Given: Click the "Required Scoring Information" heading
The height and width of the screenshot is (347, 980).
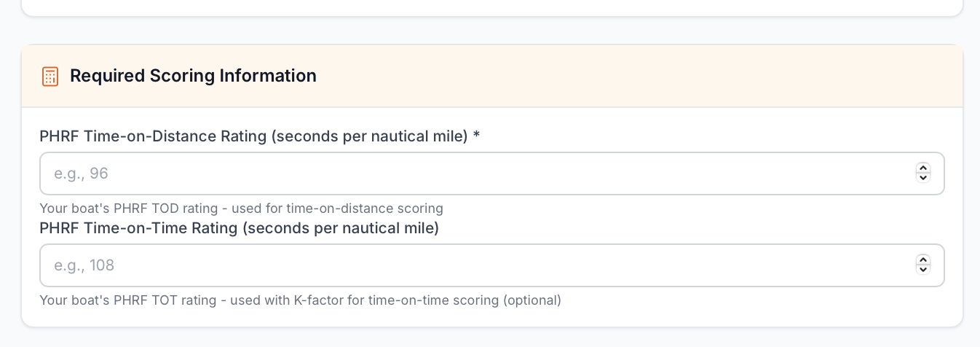Looking at the screenshot, I should click(x=193, y=76).
